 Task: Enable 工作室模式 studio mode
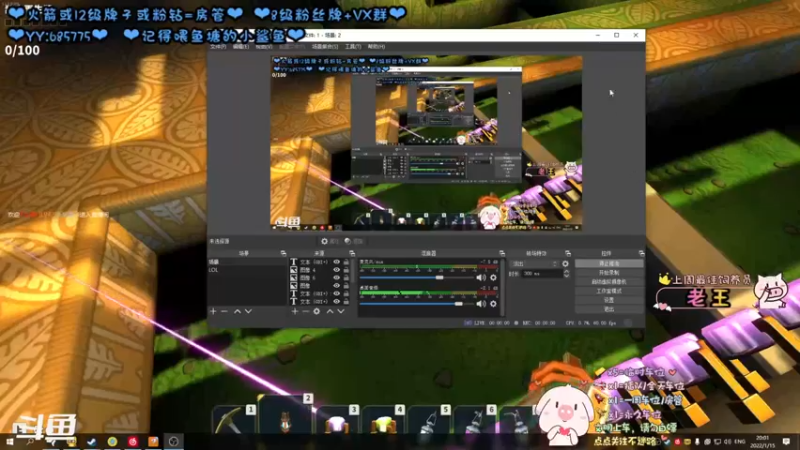point(609,291)
